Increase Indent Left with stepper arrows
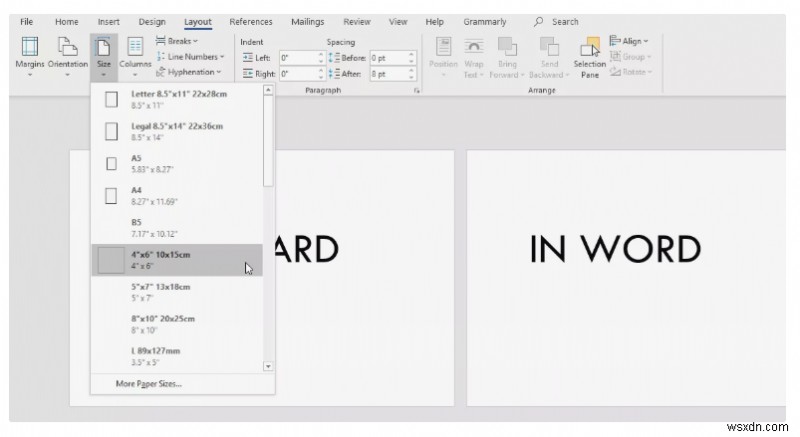Screen dimensions: 800x437 pos(321,55)
